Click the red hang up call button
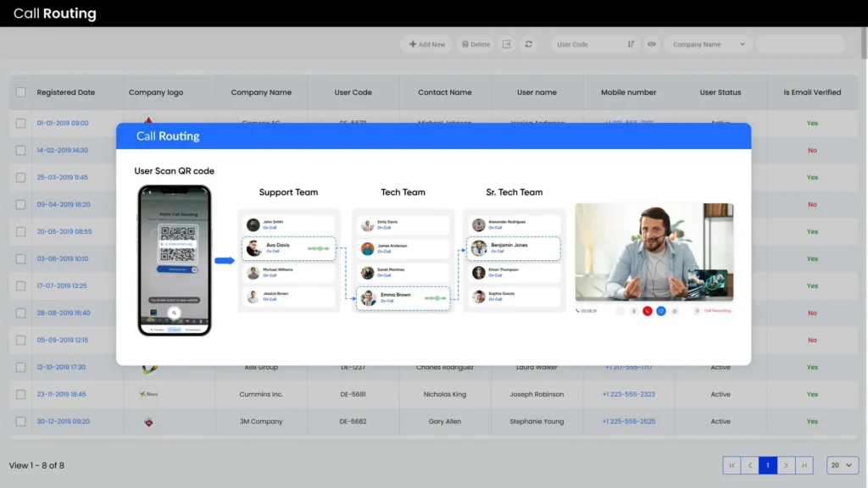The width and height of the screenshot is (868, 488). (x=647, y=311)
